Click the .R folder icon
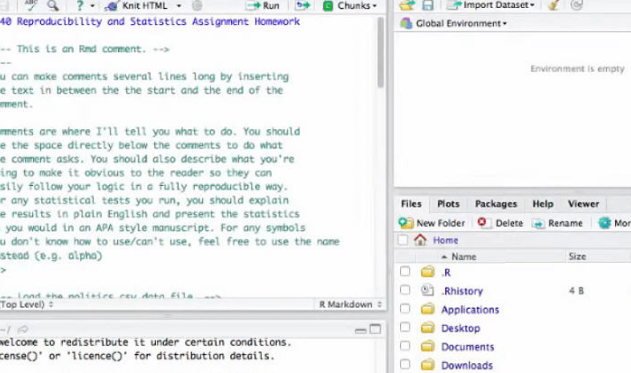This screenshot has height=373, width=631. [427, 272]
